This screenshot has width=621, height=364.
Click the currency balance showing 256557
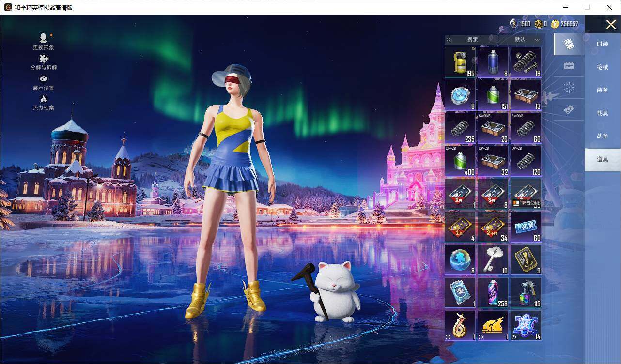coord(565,24)
